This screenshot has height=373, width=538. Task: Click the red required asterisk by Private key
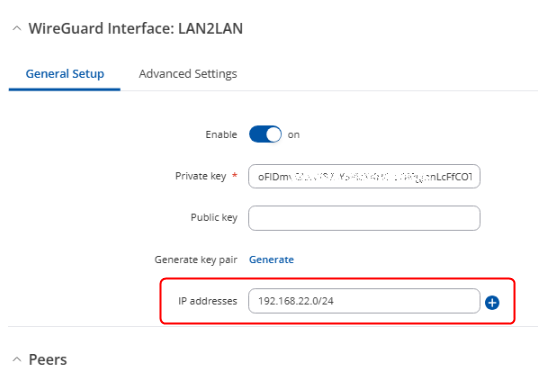[235, 175]
